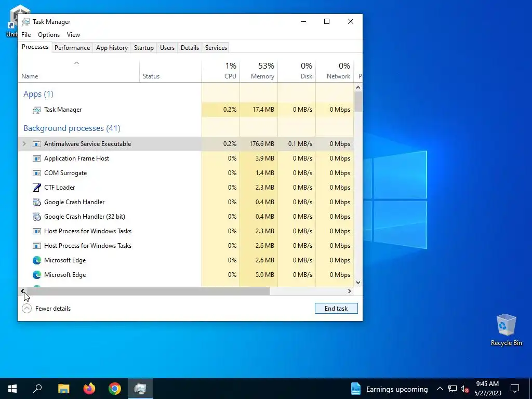Click the Task Manager app row icon
This screenshot has height=399, width=532.
(37, 110)
